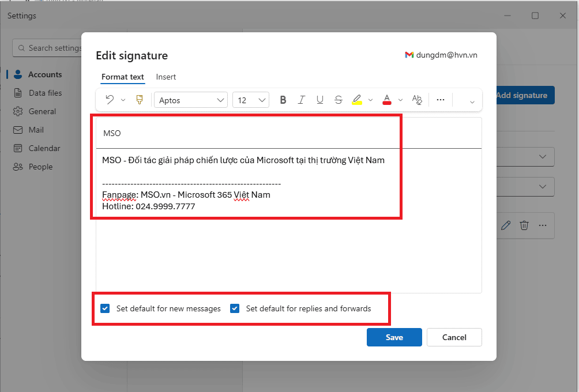Toggle Bold formatting

(283, 100)
